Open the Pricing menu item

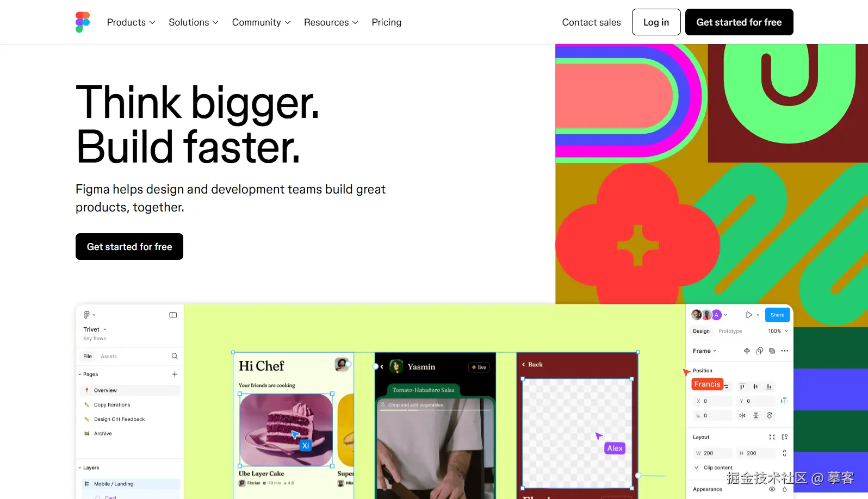tap(387, 22)
